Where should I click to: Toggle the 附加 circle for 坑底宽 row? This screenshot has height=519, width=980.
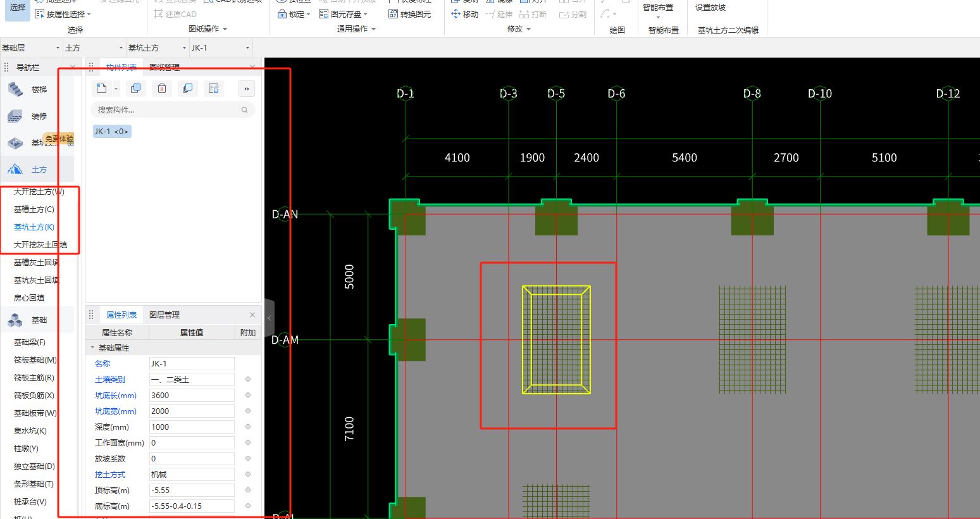(248, 411)
